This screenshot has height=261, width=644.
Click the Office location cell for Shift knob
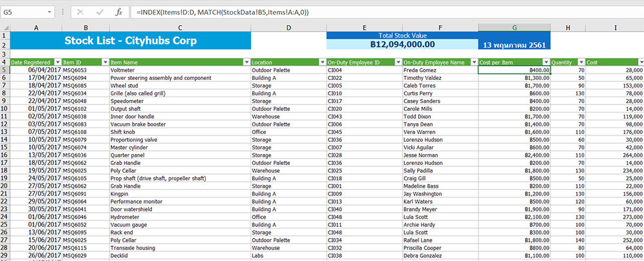tap(289, 132)
